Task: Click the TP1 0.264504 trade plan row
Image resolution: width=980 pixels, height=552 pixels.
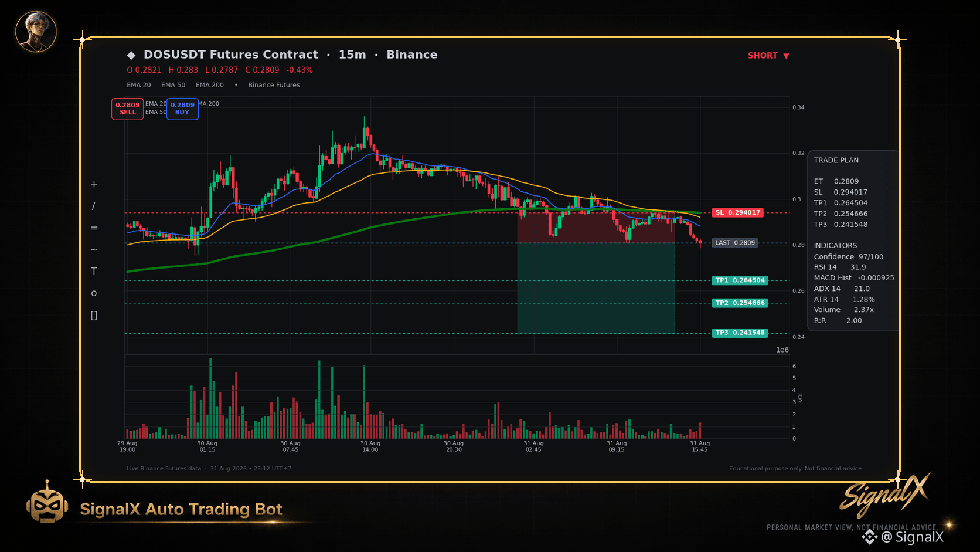Action: click(841, 203)
